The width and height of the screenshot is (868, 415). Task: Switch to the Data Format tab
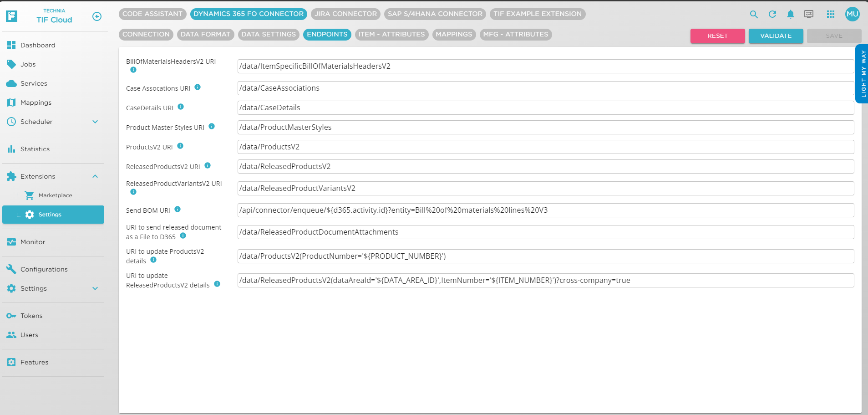[205, 35]
